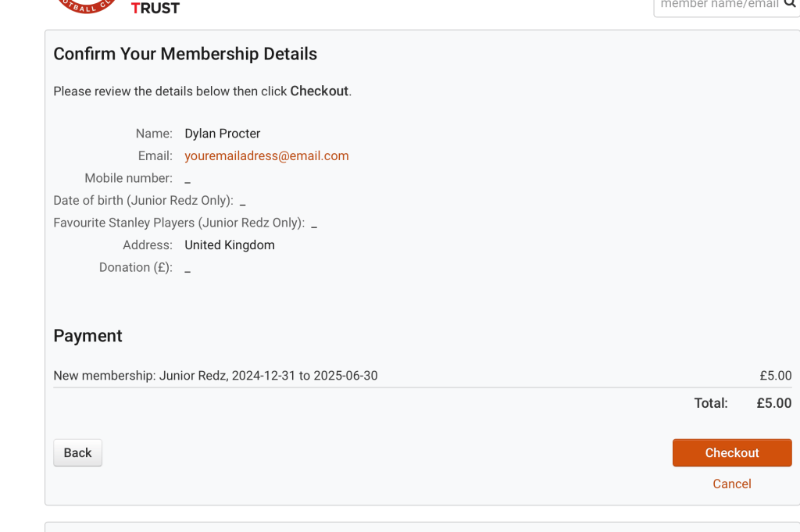The width and height of the screenshot is (800, 532).
Task: Click the United Kingdom address value
Action: click(x=230, y=245)
